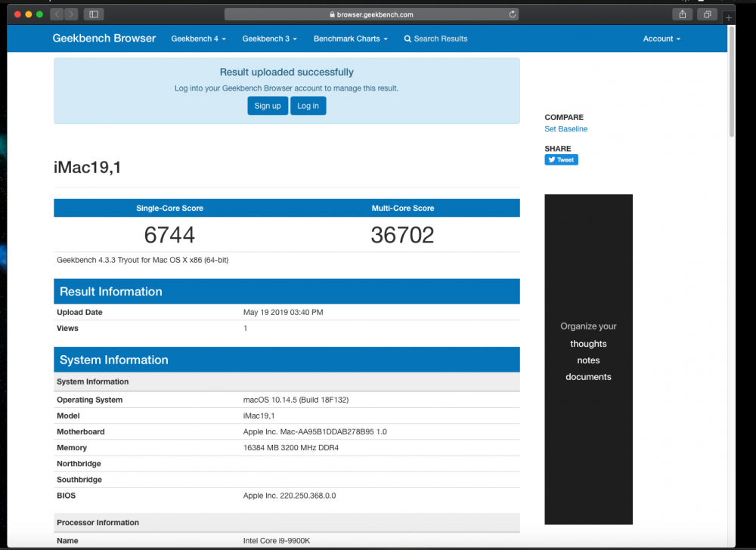Click BIOS value Apple Inc. 220.250.368.0.0
This screenshot has height=550, width=756.
290,496
